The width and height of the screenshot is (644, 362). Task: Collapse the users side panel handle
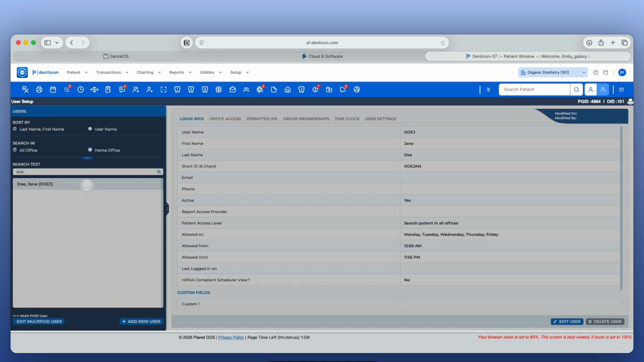tap(167, 209)
